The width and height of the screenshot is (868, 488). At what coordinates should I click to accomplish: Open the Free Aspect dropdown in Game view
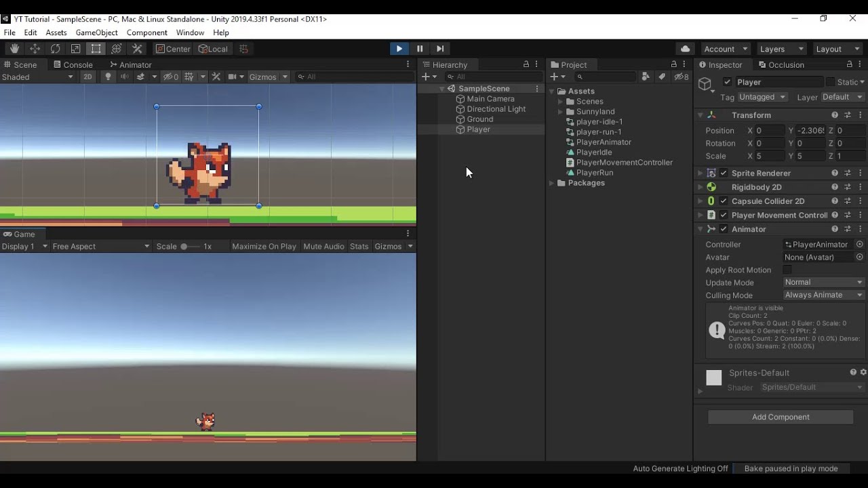click(100, 247)
